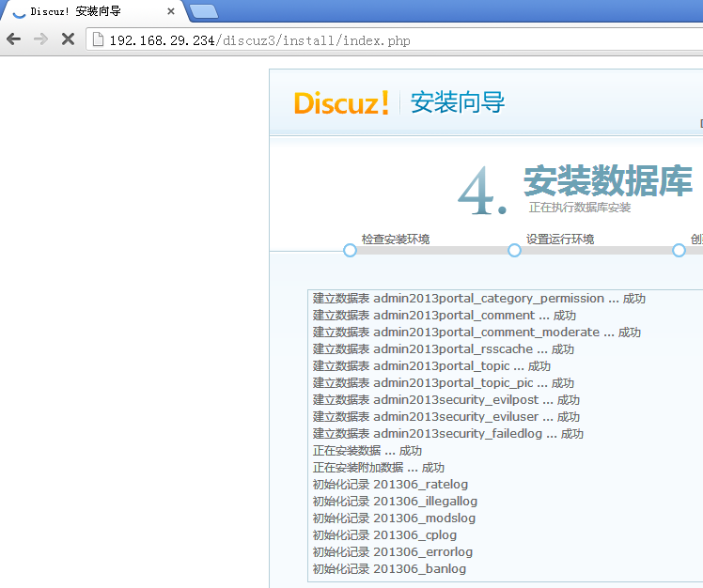Screen dimensions: 703x588
Task: Click the 初始化记录 201306_banlog line
Action: coord(390,569)
